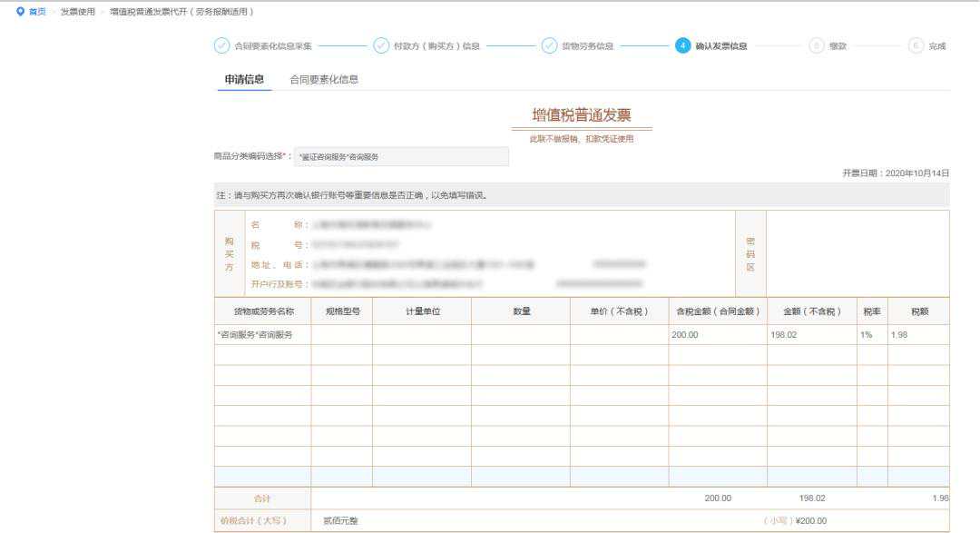Go to 首页 via the breadcrumb link
Image resolution: width=980 pixels, height=533 pixels.
click(37, 12)
